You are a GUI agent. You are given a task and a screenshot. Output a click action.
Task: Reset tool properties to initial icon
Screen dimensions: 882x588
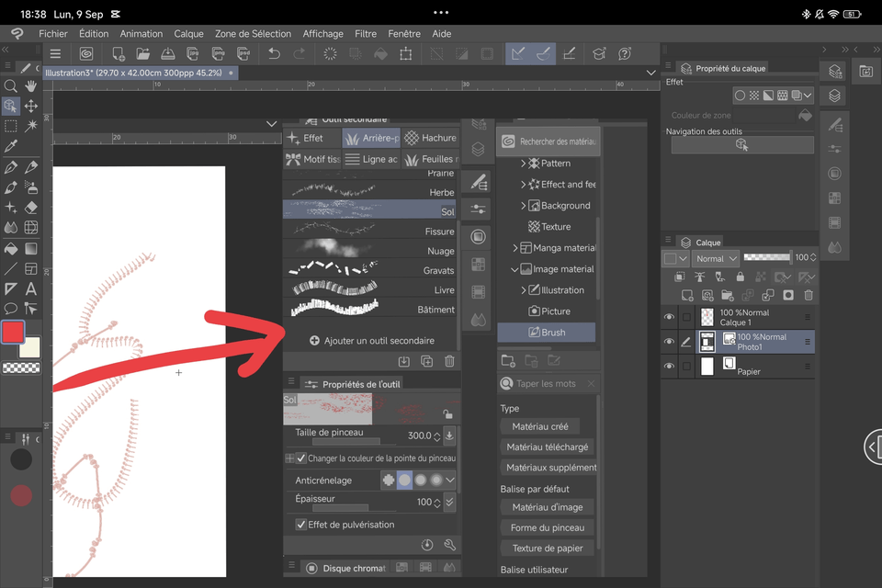[x=427, y=545]
